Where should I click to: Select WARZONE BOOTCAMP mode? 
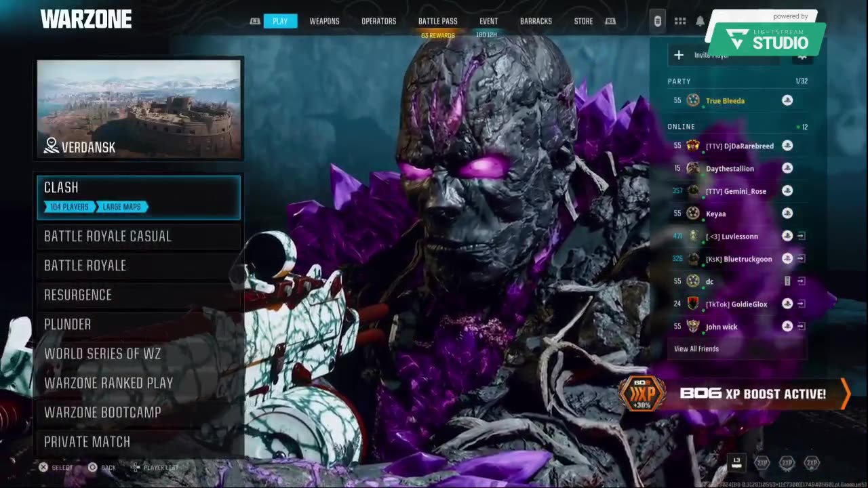(x=139, y=412)
